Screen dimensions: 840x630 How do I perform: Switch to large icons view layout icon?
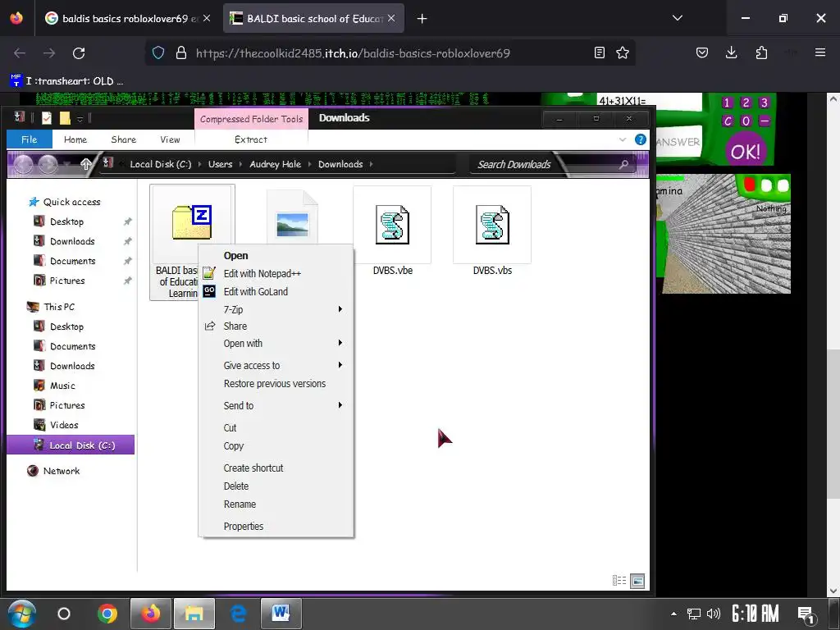(637, 581)
